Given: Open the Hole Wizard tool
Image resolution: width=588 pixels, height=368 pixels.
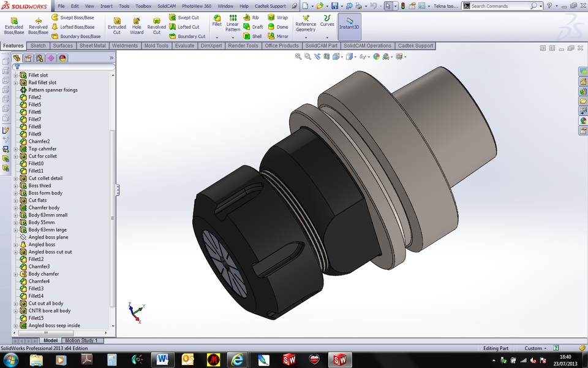Looking at the screenshot, I should [x=136, y=25].
